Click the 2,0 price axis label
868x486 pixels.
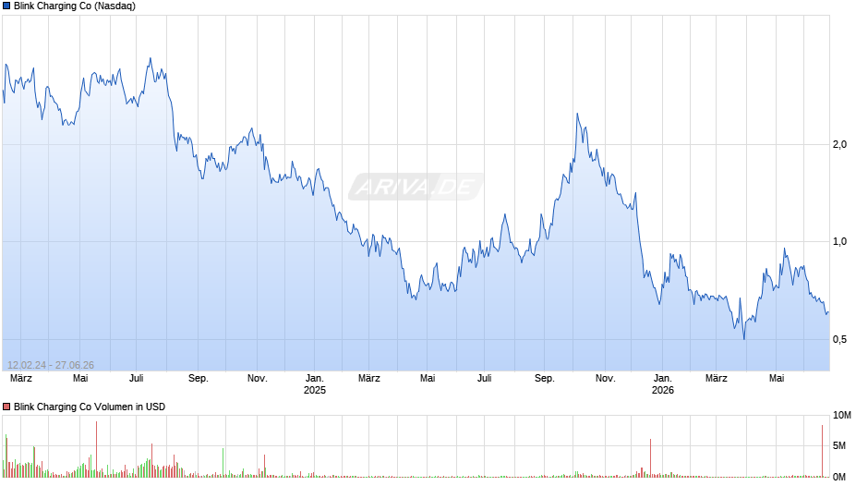click(839, 145)
